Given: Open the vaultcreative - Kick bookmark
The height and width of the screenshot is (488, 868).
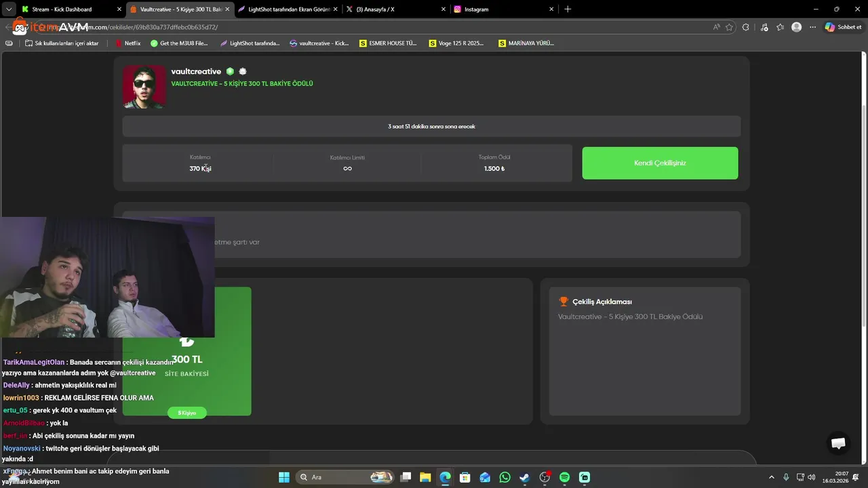Looking at the screenshot, I should (319, 43).
